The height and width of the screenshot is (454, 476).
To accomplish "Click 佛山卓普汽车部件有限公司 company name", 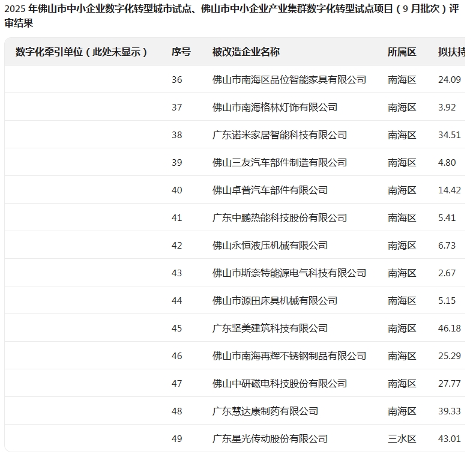I will [270, 190].
